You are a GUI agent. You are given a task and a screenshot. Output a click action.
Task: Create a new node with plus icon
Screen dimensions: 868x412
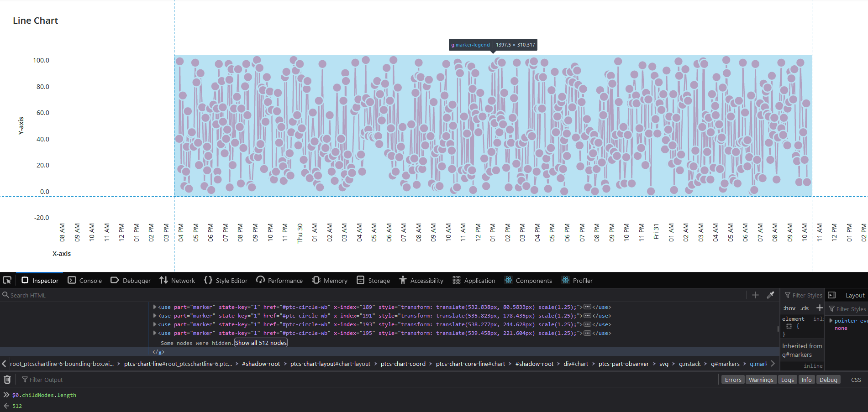click(x=755, y=295)
